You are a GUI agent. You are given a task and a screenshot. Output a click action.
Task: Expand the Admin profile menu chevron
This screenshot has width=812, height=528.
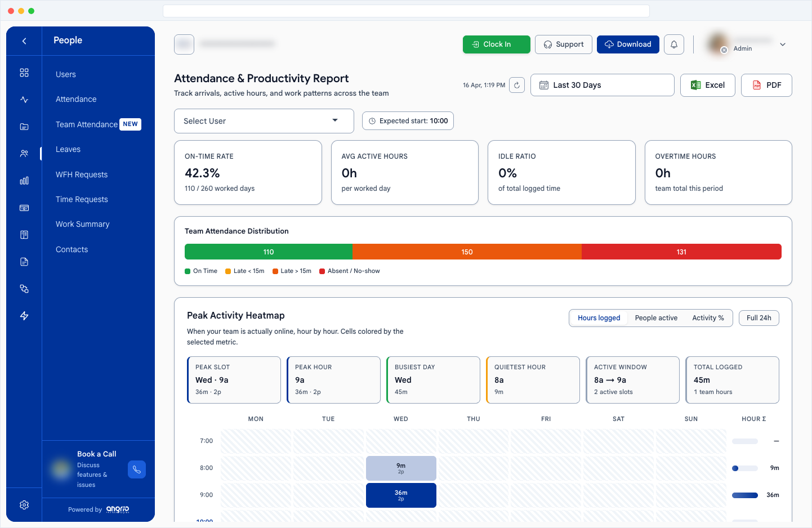point(783,44)
